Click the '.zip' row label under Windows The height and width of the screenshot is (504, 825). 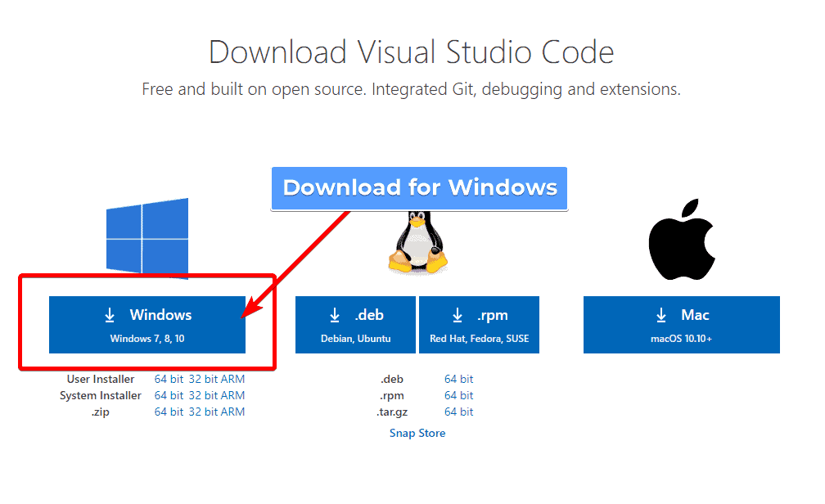click(x=100, y=412)
